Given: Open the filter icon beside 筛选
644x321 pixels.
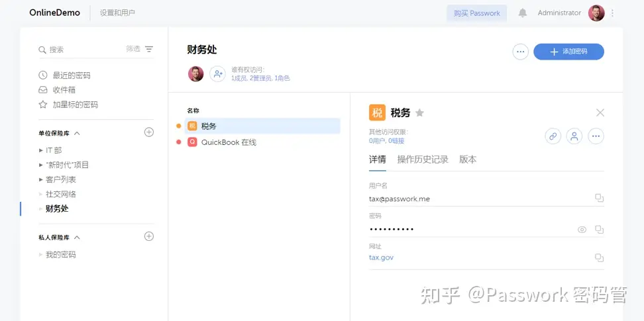Looking at the screenshot, I should [149, 49].
